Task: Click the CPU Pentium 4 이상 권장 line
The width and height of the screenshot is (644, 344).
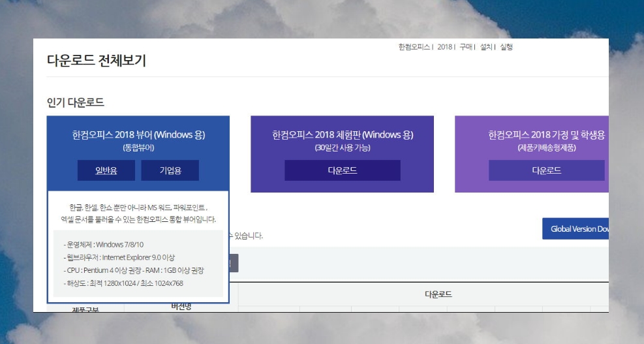Action: point(134,270)
